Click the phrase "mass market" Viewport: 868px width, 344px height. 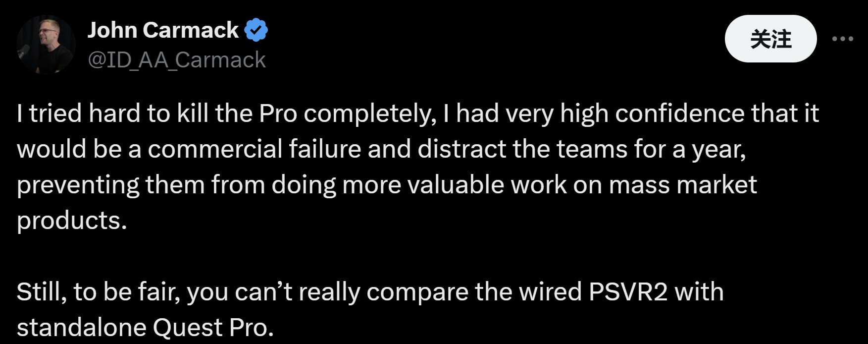tap(683, 184)
